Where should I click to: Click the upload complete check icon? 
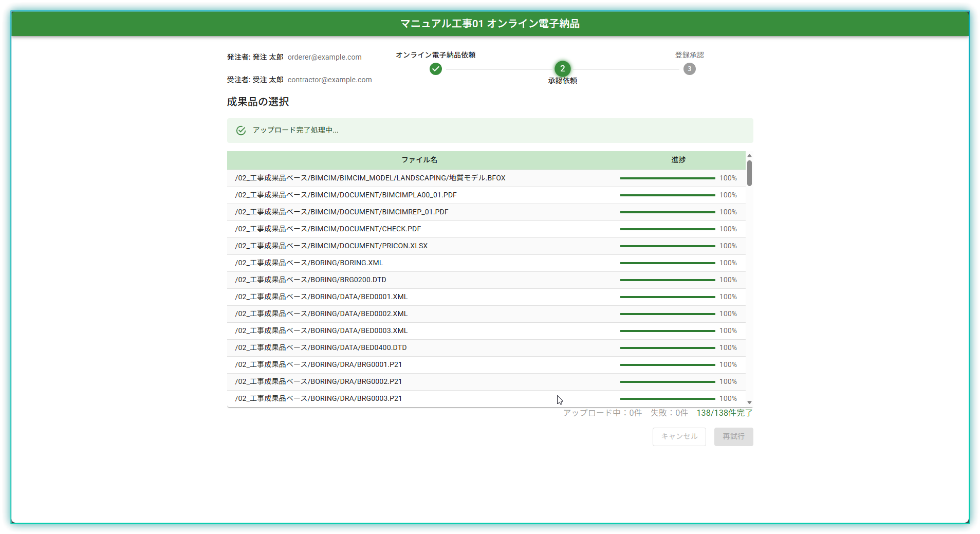(241, 131)
